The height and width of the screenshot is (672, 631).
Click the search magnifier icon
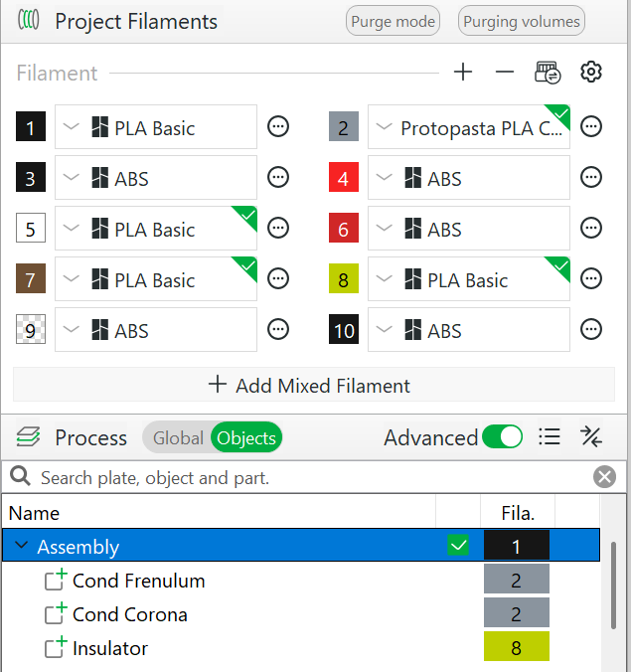[x=20, y=476]
